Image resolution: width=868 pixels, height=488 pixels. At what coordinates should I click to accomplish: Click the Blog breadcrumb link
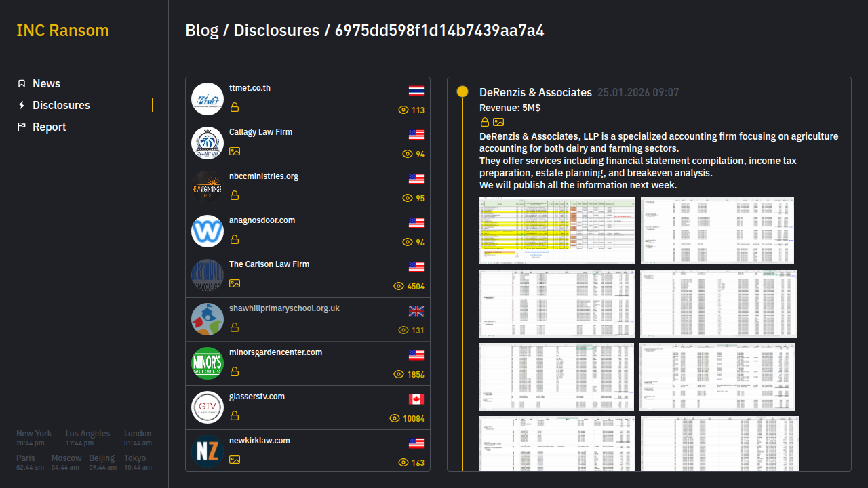pyautogui.click(x=201, y=30)
